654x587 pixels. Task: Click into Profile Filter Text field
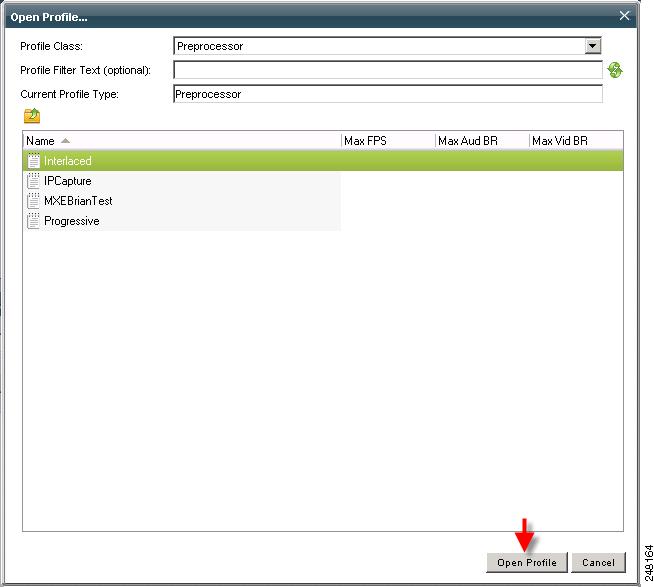click(388, 70)
